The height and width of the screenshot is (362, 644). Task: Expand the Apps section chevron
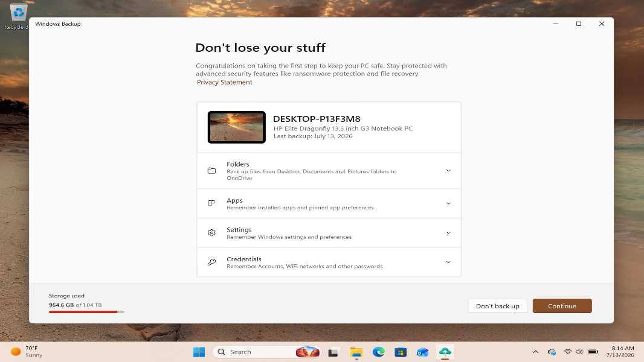click(x=448, y=203)
